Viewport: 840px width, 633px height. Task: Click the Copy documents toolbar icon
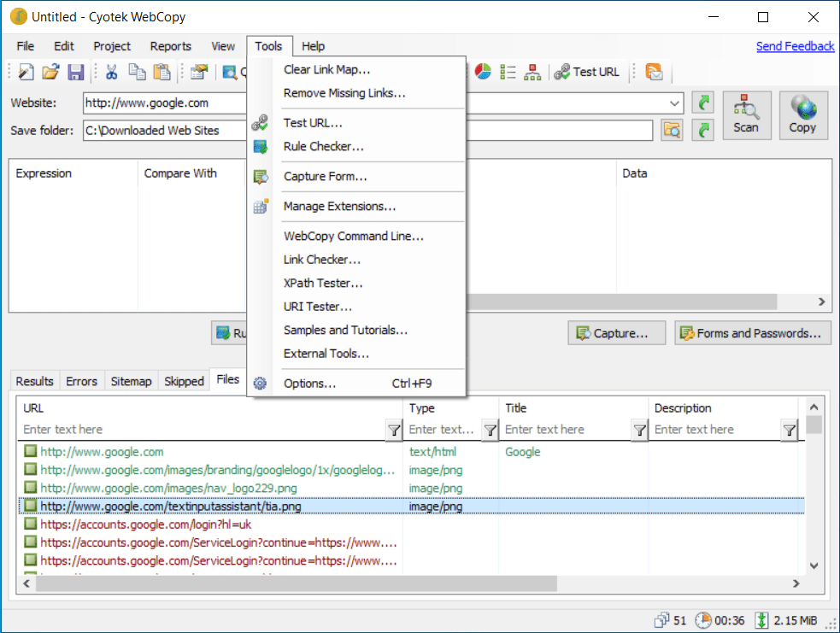coord(137,72)
